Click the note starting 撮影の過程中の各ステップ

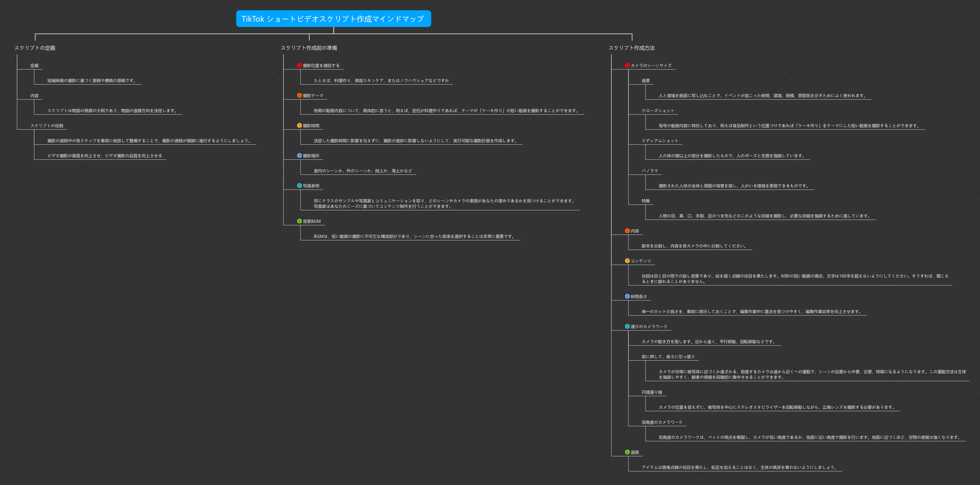click(150, 141)
